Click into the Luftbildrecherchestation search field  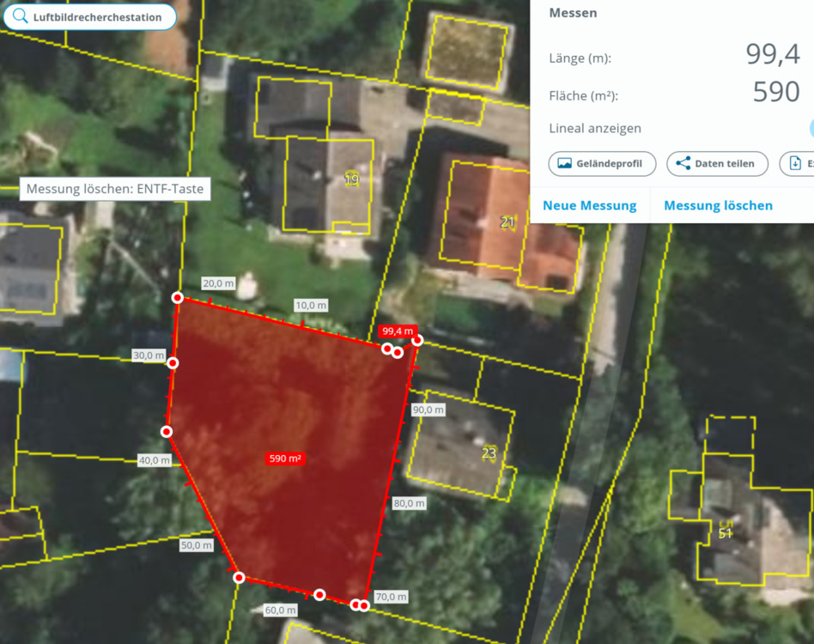click(x=99, y=17)
